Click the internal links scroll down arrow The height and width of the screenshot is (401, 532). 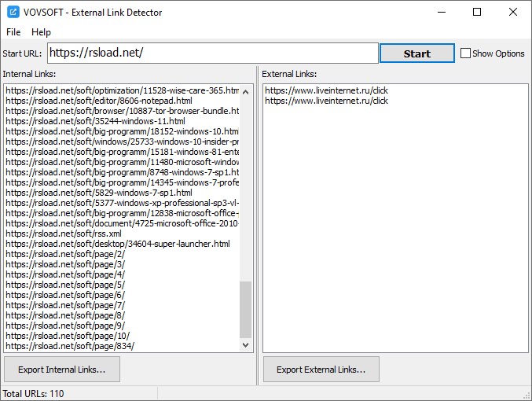246,345
